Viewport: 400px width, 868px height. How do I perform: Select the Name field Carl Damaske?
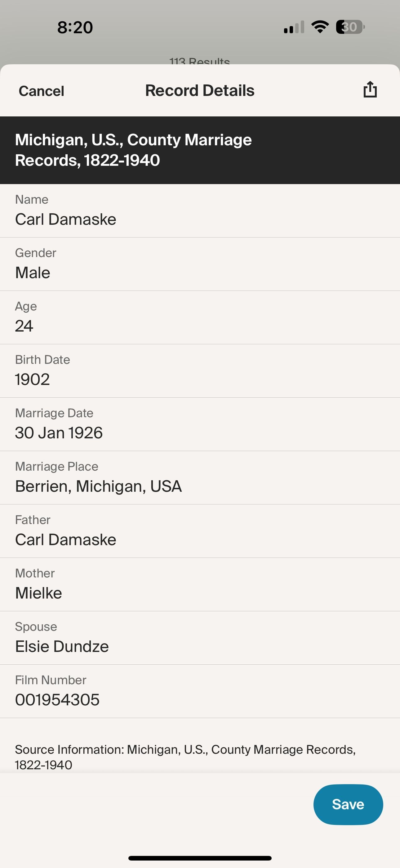pyautogui.click(x=66, y=219)
